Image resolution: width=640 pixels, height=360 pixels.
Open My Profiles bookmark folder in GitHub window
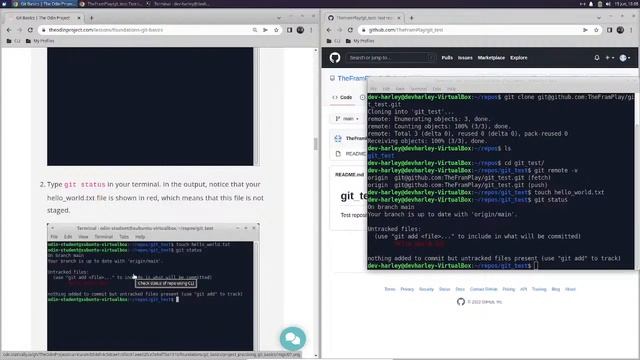(360, 41)
